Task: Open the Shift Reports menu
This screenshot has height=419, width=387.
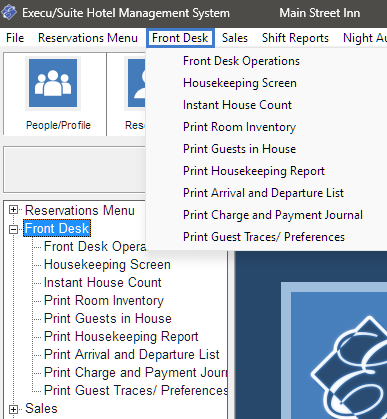Action: (x=295, y=38)
